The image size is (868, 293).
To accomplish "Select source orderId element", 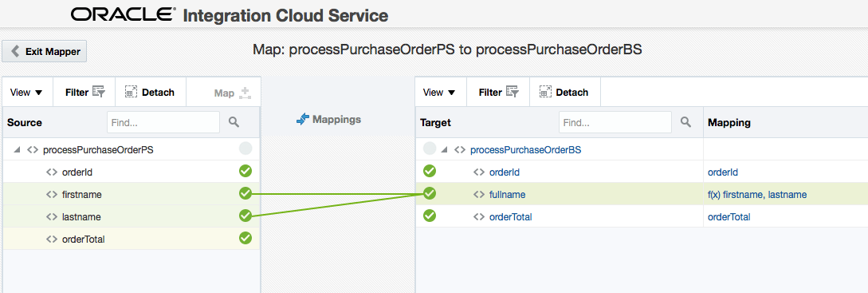I will pos(77,172).
